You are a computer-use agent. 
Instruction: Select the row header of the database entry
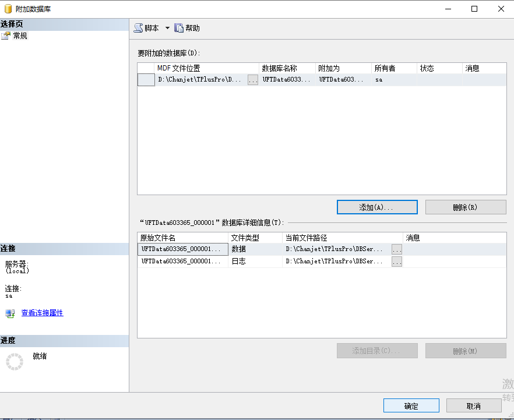pos(146,80)
